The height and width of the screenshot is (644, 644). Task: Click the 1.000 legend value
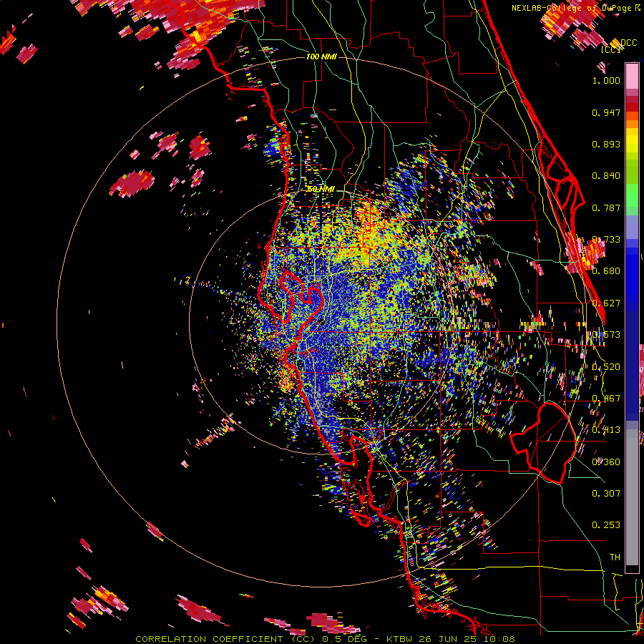click(x=606, y=80)
